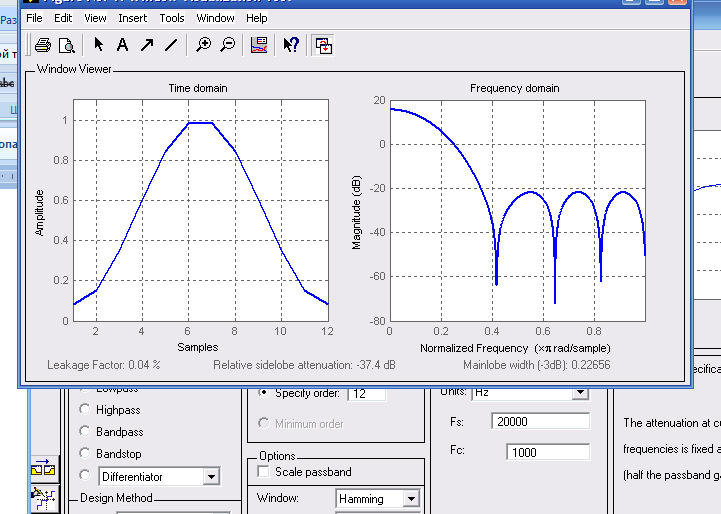The height and width of the screenshot is (514, 721).
Task: Activate the Zoom In magnifier
Action: click(x=204, y=45)
